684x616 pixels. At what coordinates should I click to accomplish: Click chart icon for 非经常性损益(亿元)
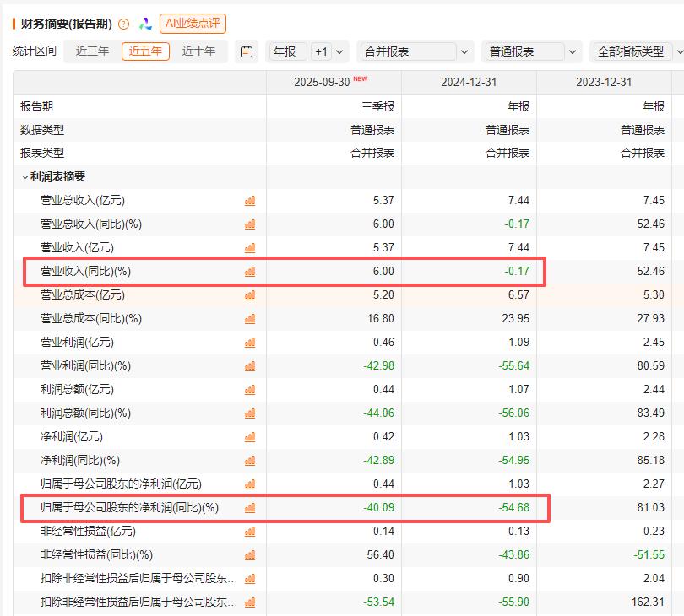pyautogui.click(x=250, y=532)
